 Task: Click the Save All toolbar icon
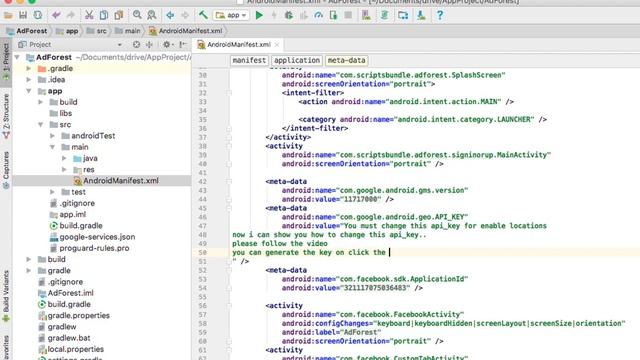(23, 16)
